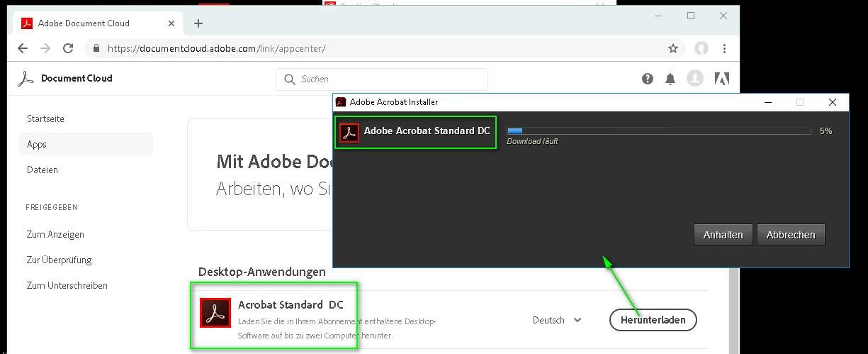
Task: Open Dateien in the sidebar
Action: point(43,170)
